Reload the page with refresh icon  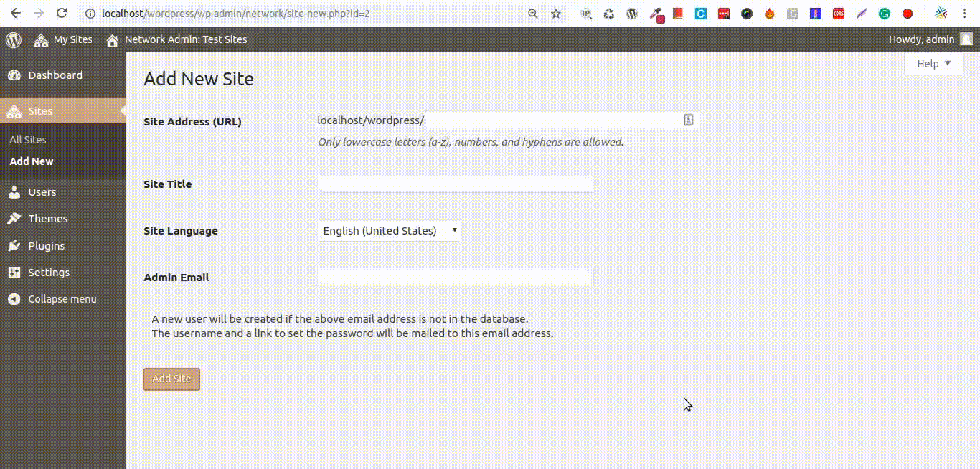[62, 14]
